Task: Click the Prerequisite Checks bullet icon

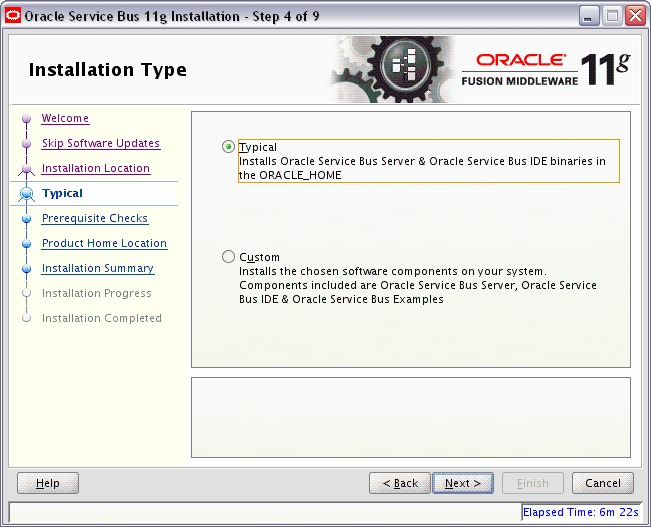Action: (27, 219)
